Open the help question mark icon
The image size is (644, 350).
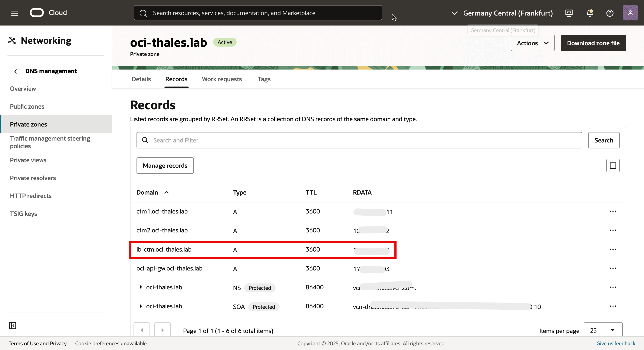[610, 13]
